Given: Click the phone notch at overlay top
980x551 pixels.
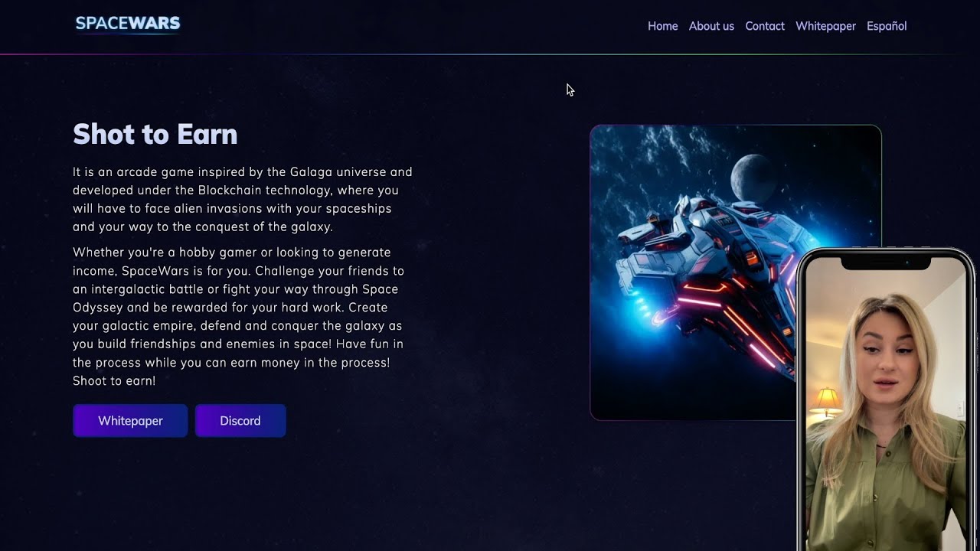Looking at the screenshot, I should pyautogui.click(x=886, y=262).
